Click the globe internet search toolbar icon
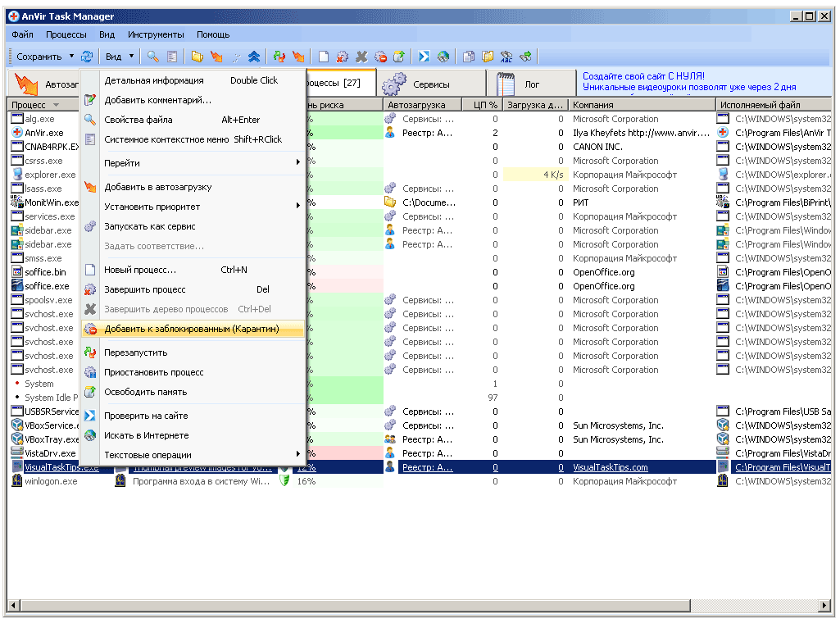The height and width of the screenshot is (623, 840). 443,57
